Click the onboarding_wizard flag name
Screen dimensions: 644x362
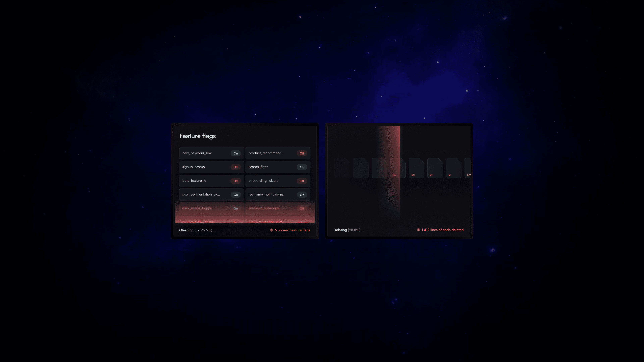click(263, 181)
